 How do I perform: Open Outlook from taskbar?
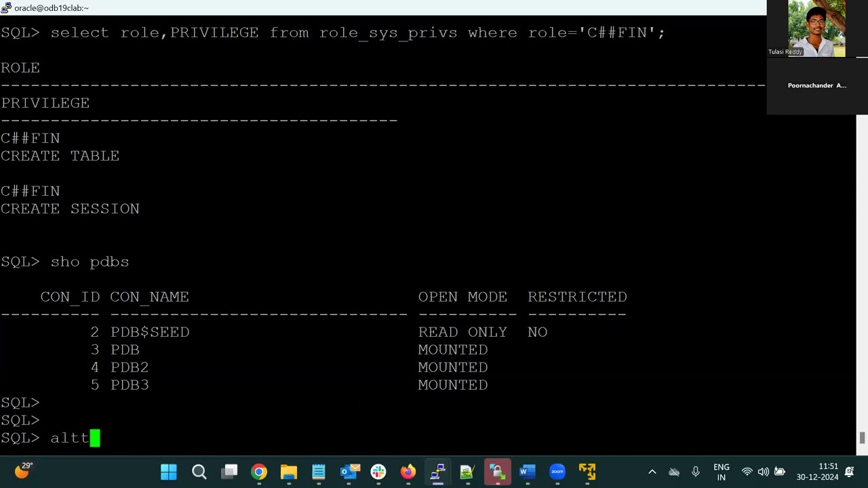tap(350, 472)
